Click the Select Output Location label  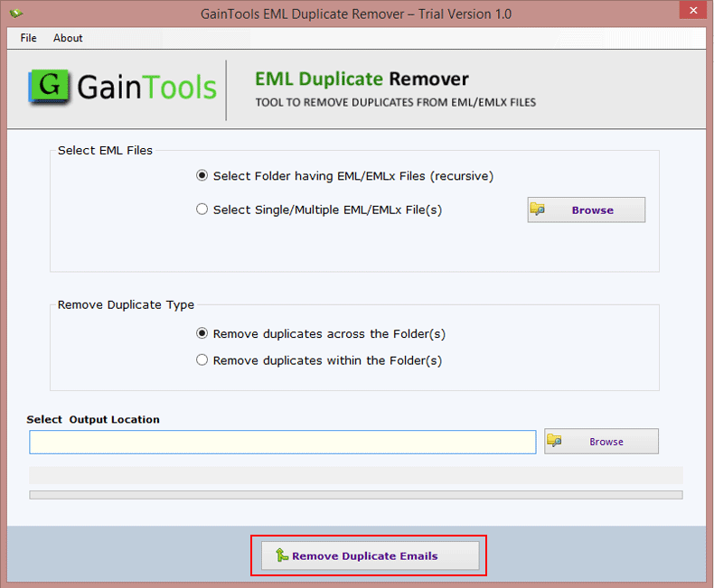coord(93,420)
